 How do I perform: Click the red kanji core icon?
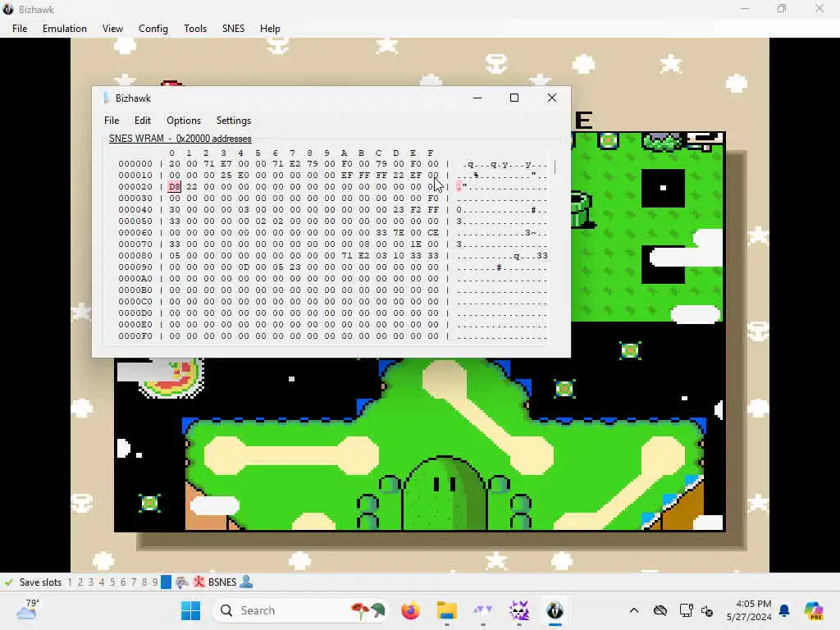(x=199, y=582)
